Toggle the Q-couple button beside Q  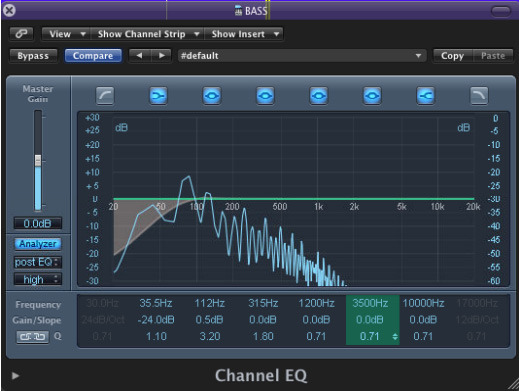coord(33,337)
